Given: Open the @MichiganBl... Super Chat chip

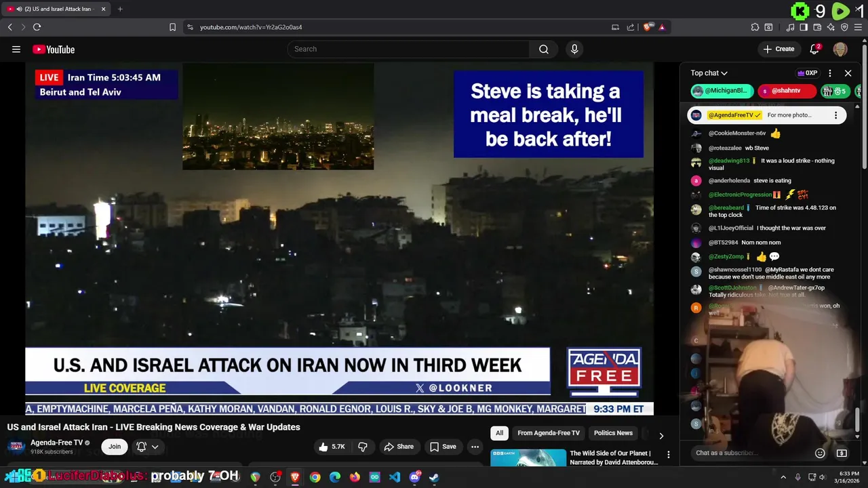Looking at the screenshot, I should coord(722,91).
